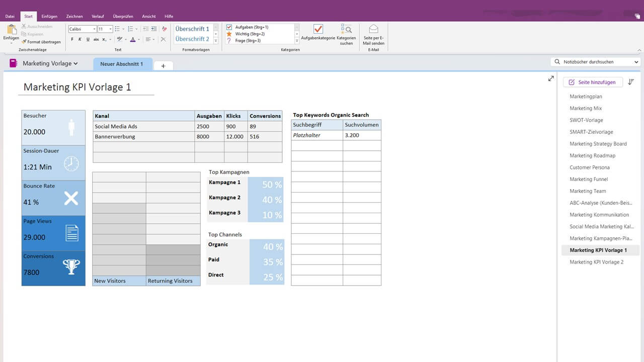
Task: Enable strikethrough text formatting
Action: 96,39
